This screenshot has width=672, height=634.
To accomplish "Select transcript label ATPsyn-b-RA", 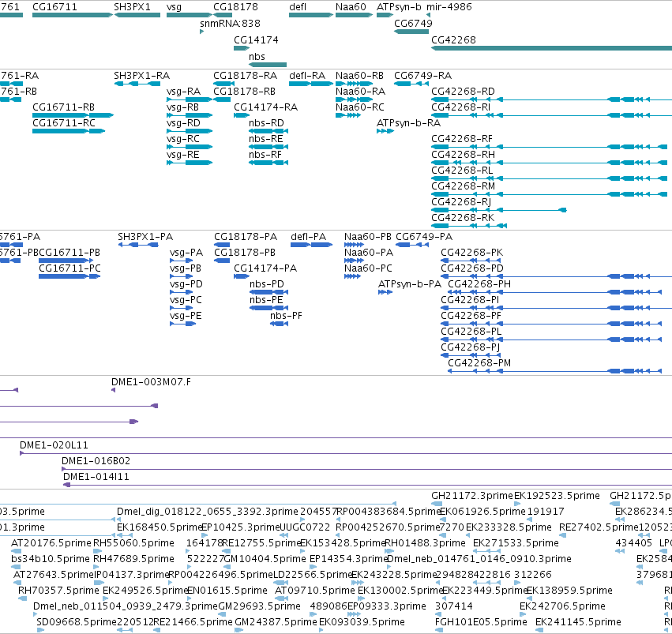I will [408, 123].
